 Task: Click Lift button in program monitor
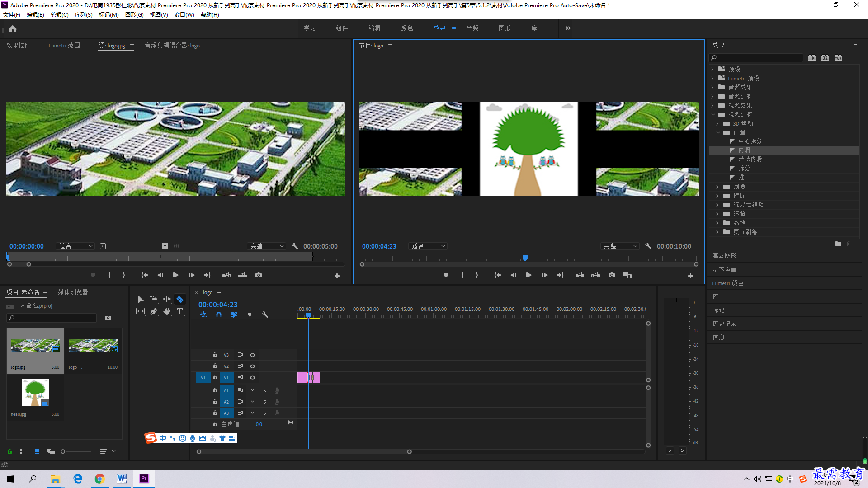(580, 275)
